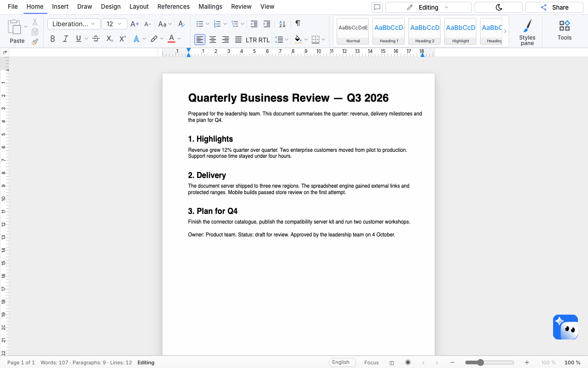The image size is (588, 368).
Task: Toggle nonprinting paragraph marks
Action: click(298, 24)
